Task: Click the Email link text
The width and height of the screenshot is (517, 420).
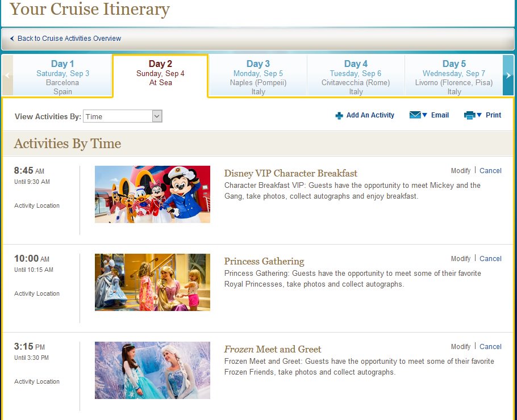Action: click(x=440, y=115)
